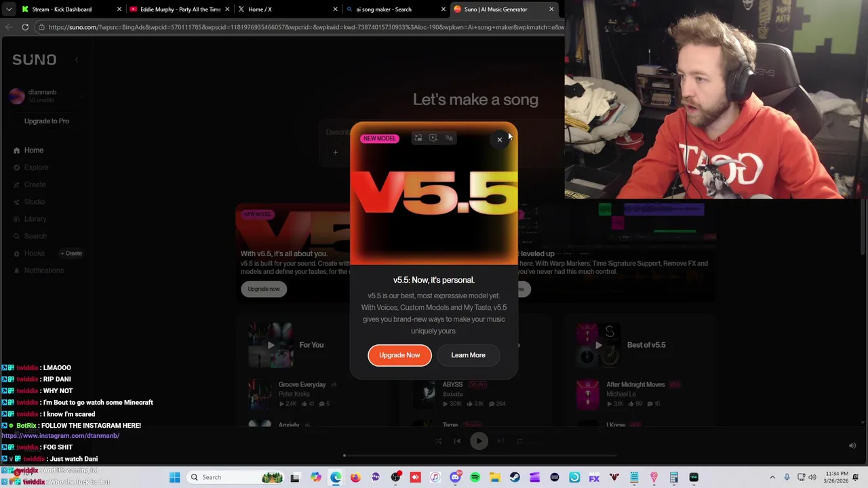
Task: Open the Groove Everyday song
Action: [302, 385]
